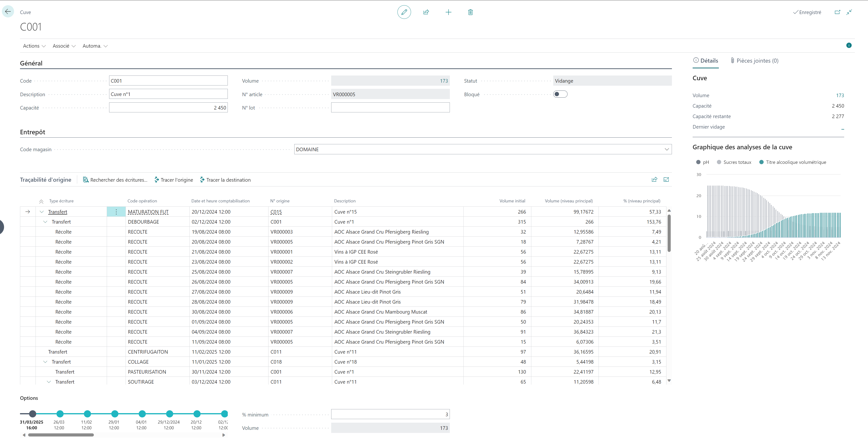The height and width of the screenshot is (441, 868).
Task: Click the edit pencil icon
Action: (x=404, y=12)
